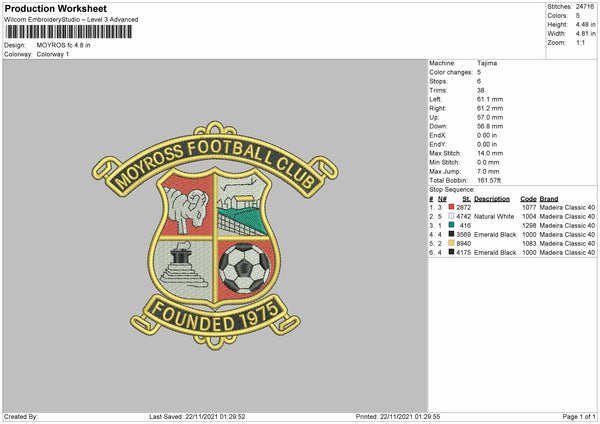Image resolution: width=600 pixels, height=424 pixels.
Task: Click the Up value '57.0 mm'
Action: [x=490, y=117]
